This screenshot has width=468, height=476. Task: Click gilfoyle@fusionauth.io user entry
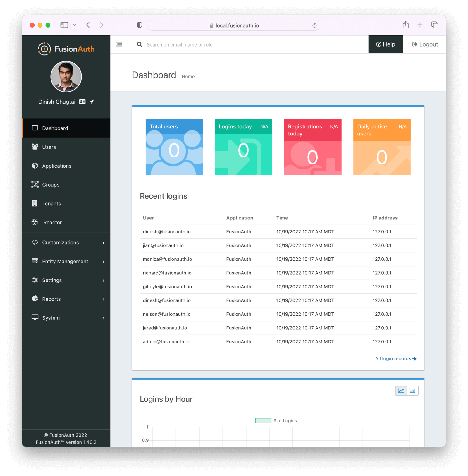click(x=167, y=287)
